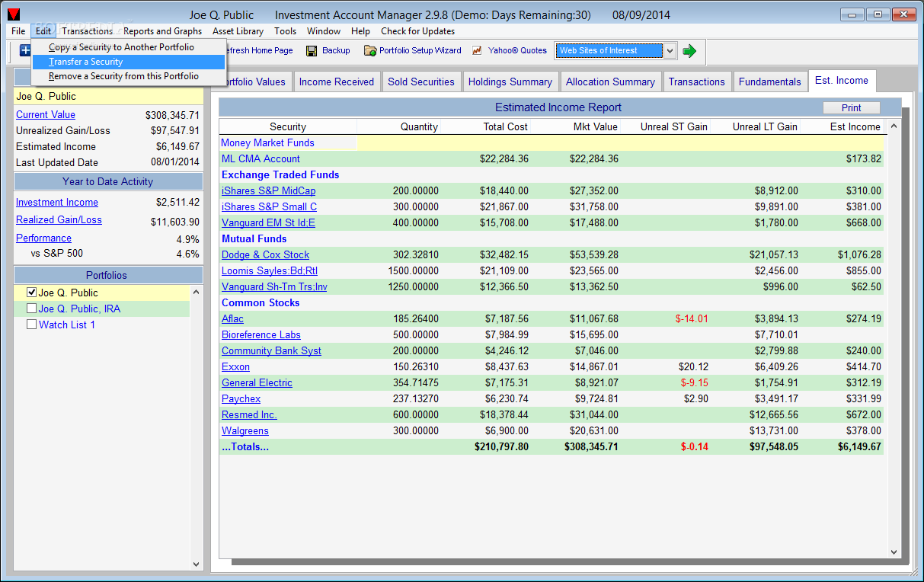Open the Tools menu
Screen dimensions: 924x582
pos(286,31)
